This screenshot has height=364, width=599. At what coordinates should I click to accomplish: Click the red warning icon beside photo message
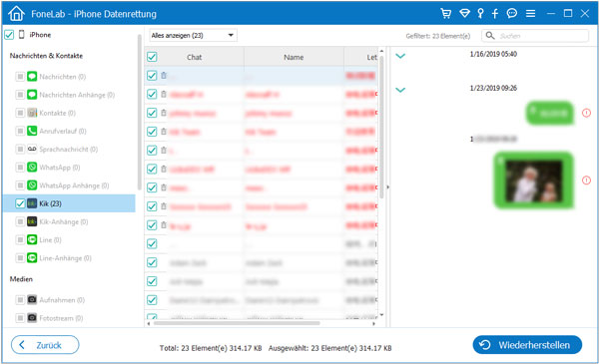click(x=586, y=181)
